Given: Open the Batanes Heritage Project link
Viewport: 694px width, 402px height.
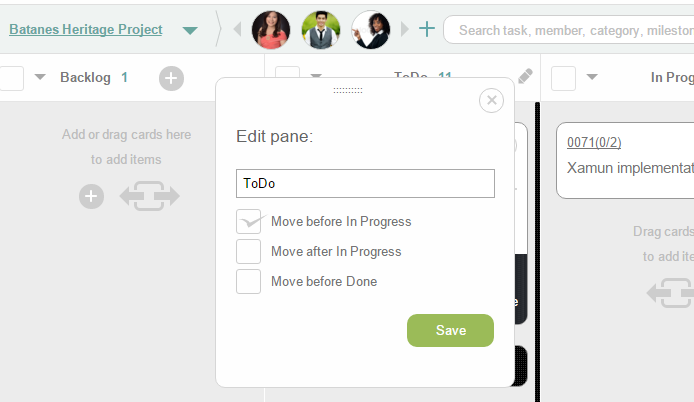Looking at the screenshot, I should [x=86, y=29].
